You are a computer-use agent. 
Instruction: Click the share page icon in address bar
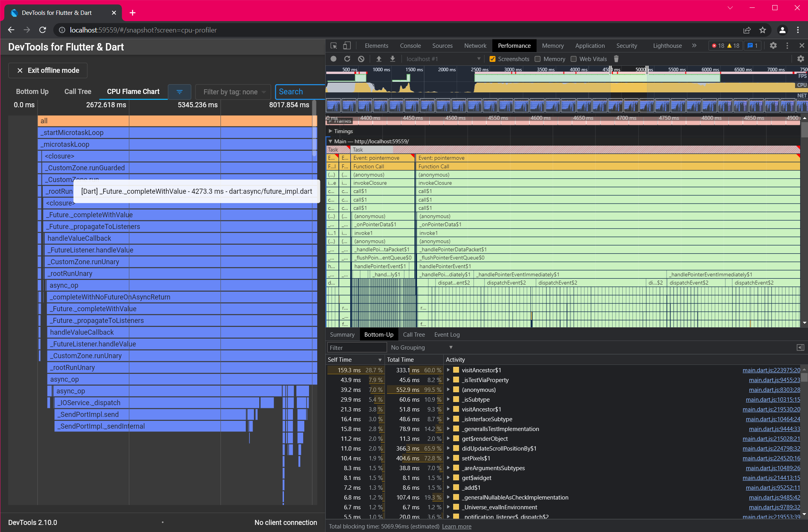pyautogui.click(x=747, y=30)
